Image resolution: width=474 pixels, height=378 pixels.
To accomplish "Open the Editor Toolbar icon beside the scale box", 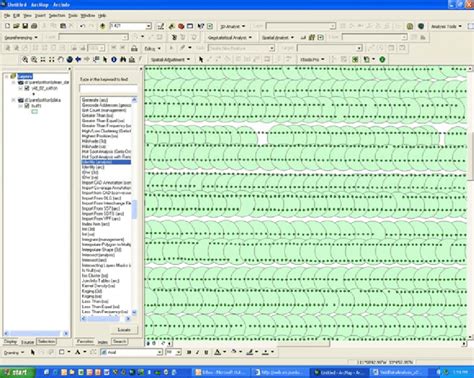I will [161, 26].
